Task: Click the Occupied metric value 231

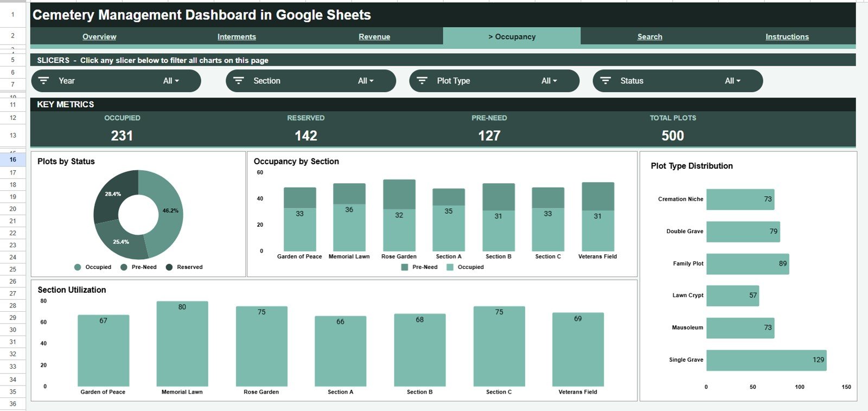Action: [122, 136]
